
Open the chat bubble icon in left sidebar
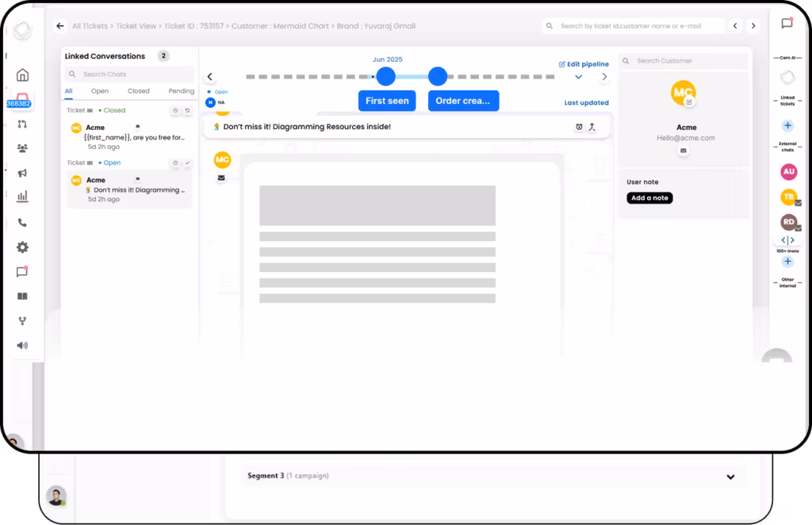click(22, 271)
